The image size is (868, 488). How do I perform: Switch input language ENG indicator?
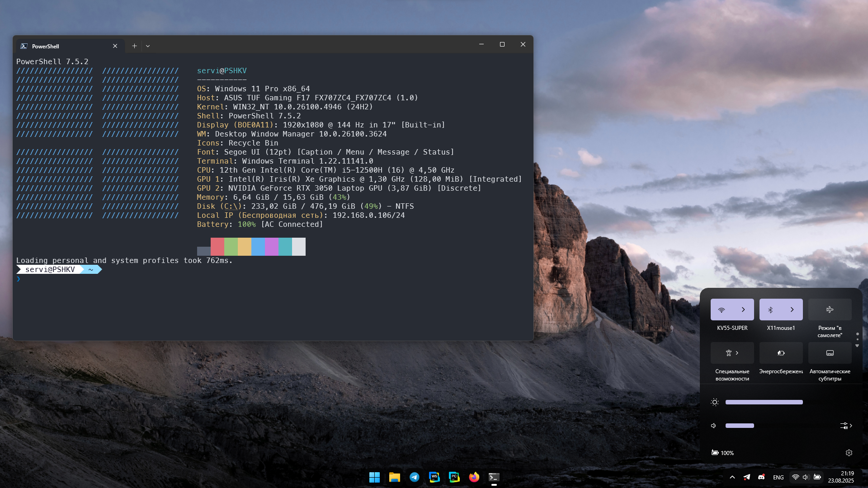coord(778,477)
